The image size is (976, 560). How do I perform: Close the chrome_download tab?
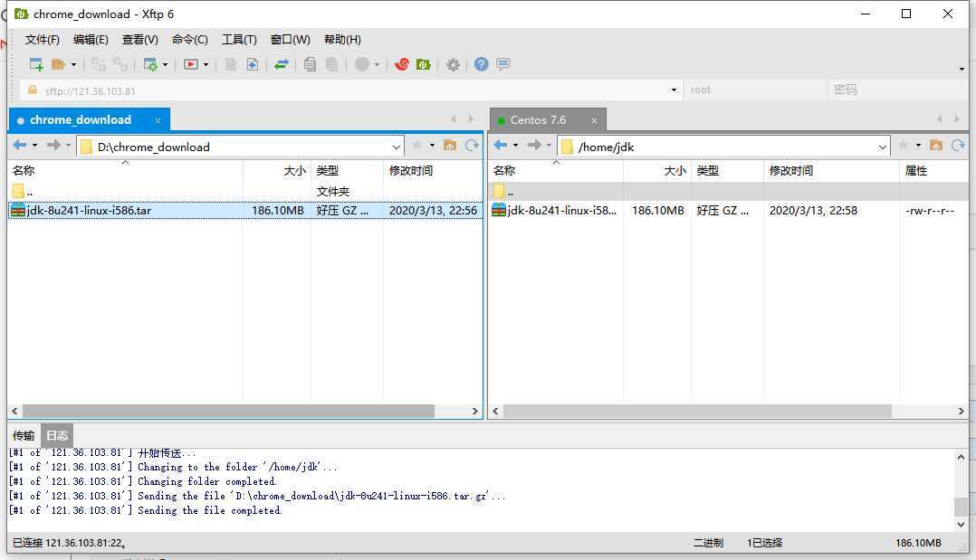[158, 120]
